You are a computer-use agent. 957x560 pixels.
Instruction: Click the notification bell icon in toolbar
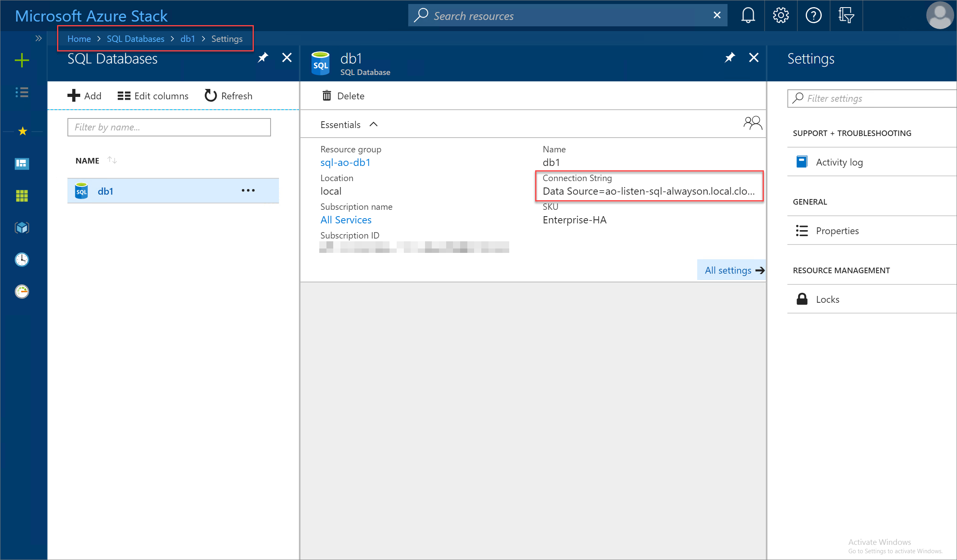click(747, 15)
